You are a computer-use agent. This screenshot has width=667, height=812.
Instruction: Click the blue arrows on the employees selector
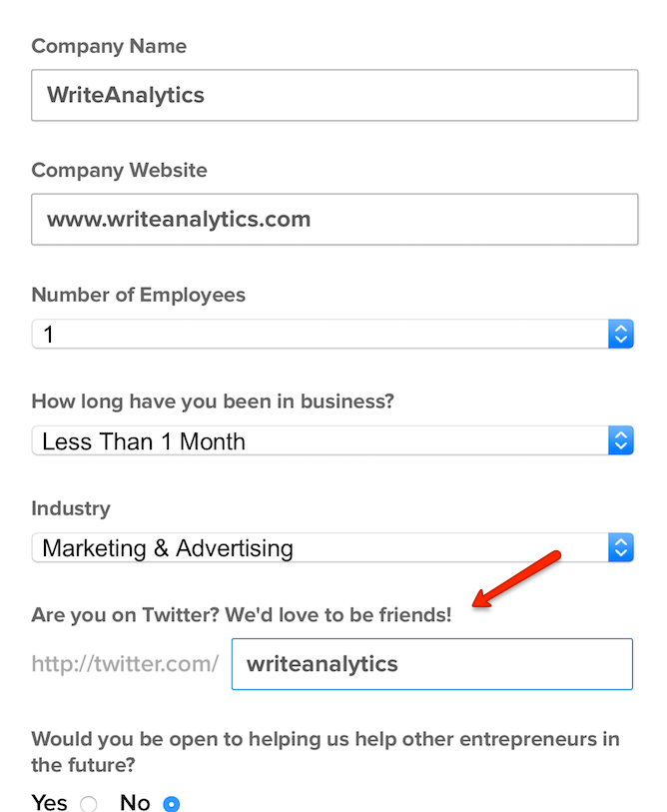pos(620,334)
